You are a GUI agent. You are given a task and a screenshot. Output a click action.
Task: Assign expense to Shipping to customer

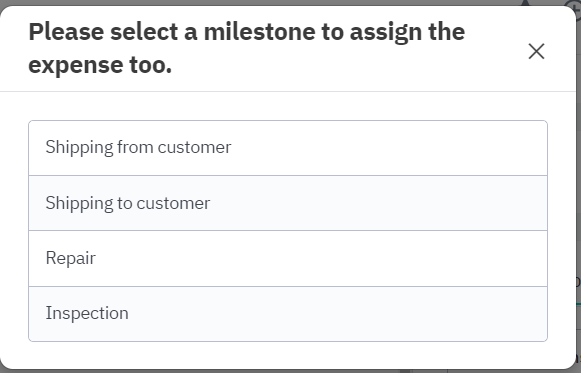(x=288, y=203)
